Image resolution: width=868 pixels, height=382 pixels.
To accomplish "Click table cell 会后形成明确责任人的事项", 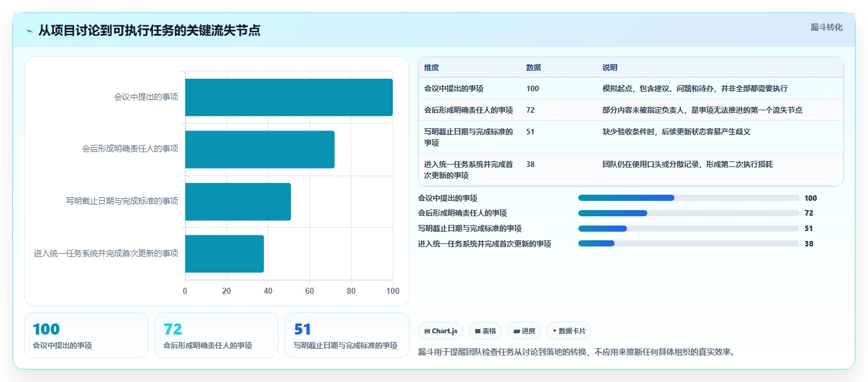I will [469, 110].
